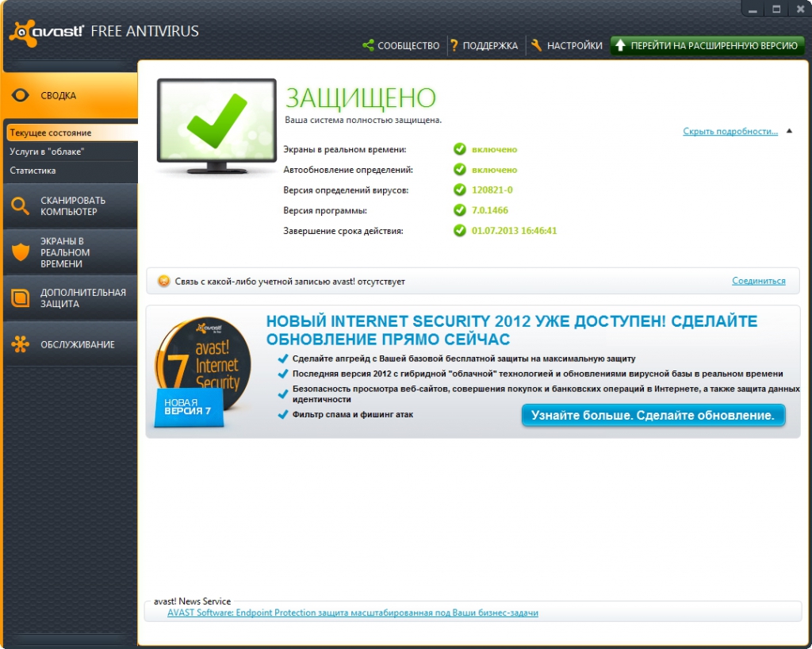This screenshot has width=812, height=649.
Task: Maximize the avast! window
Action: pyautogui.click(x=776, y=10)
